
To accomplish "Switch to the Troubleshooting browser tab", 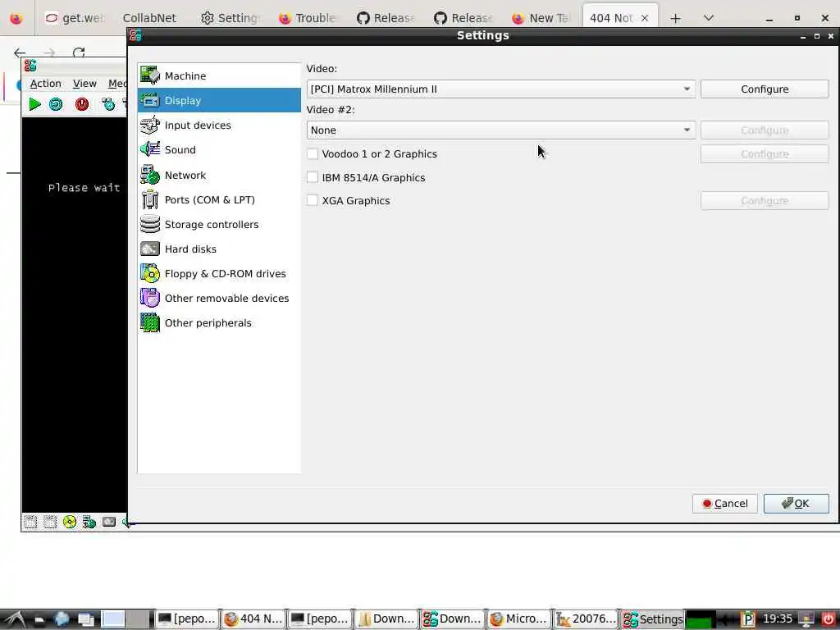I will pyautogui.click(x=308, y=18).
